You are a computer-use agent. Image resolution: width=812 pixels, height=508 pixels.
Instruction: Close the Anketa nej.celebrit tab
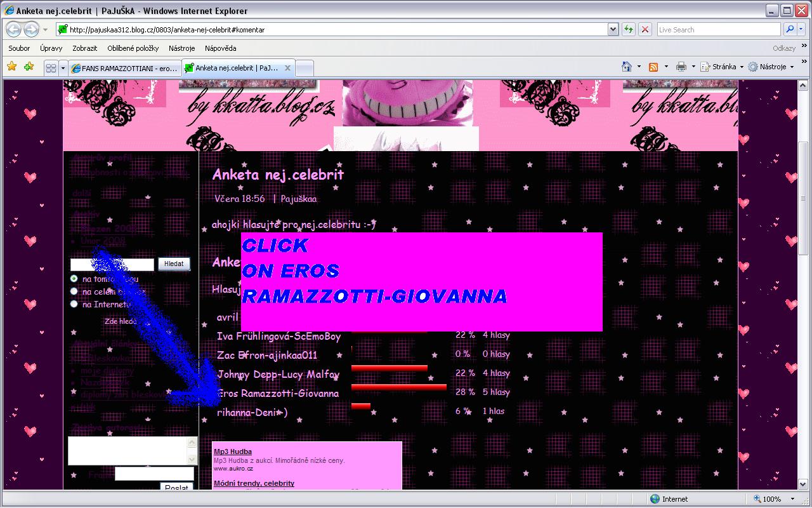click(287, 68)
